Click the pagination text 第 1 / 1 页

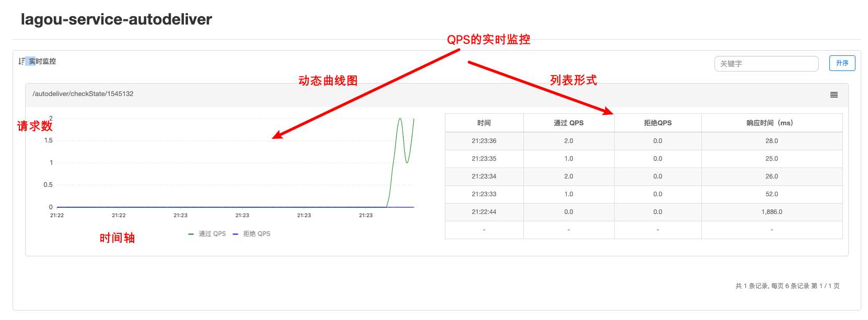point(825,286)
